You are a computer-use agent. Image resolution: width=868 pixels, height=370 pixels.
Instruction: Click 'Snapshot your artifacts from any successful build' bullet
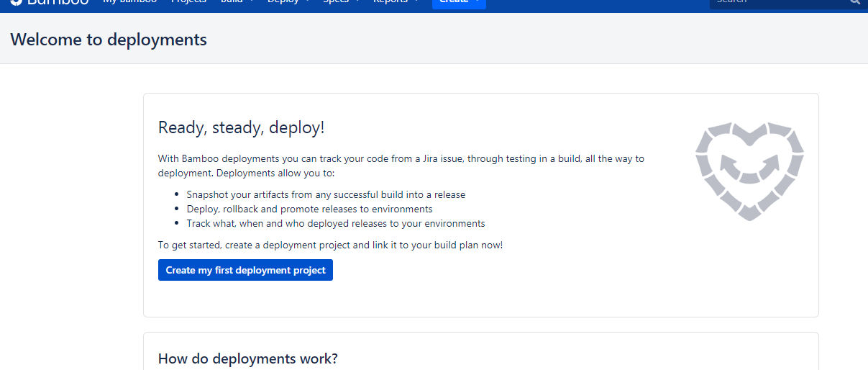326,194
